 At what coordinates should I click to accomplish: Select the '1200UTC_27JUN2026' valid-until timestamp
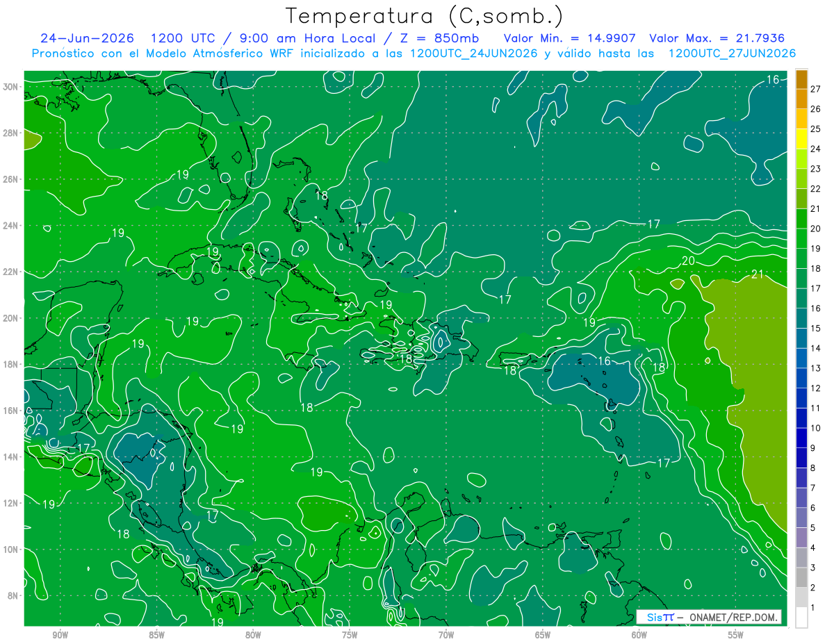tap(732, 53)
